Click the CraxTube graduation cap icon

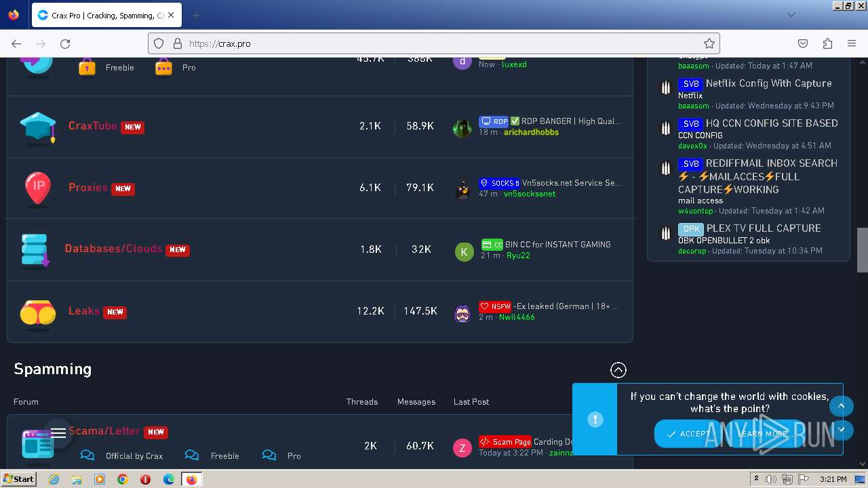[38, 128]
